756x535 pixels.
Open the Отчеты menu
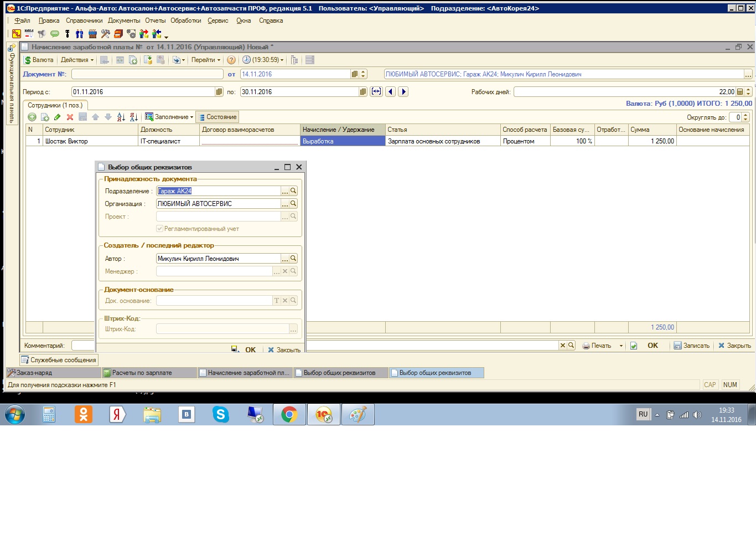tap(156, 20)
